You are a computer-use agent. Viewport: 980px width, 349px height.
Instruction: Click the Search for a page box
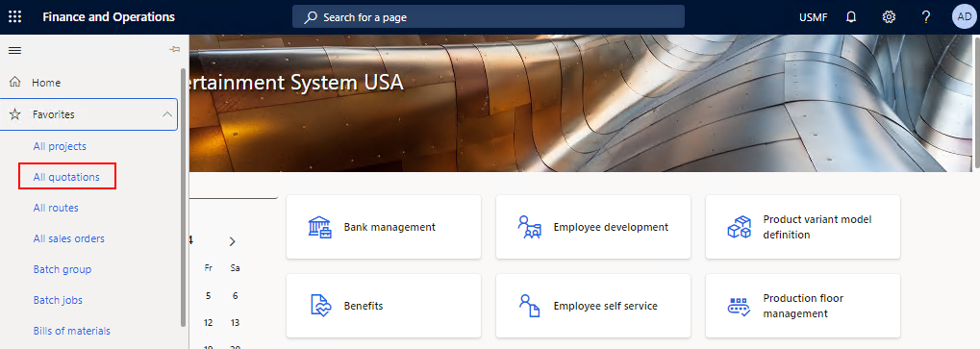click(489, 17)
